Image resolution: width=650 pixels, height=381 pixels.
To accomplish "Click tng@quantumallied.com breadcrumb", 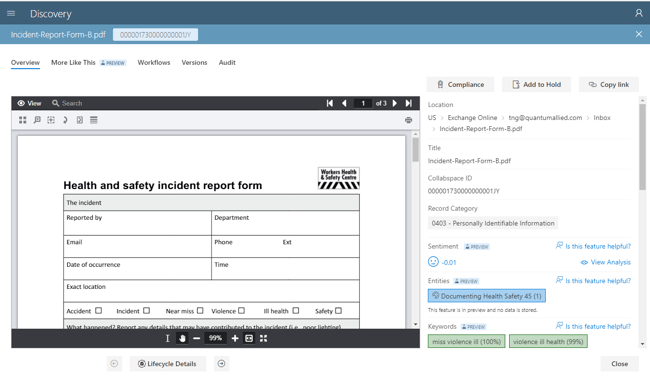I will pyautogui.click(x=545, y=118).
